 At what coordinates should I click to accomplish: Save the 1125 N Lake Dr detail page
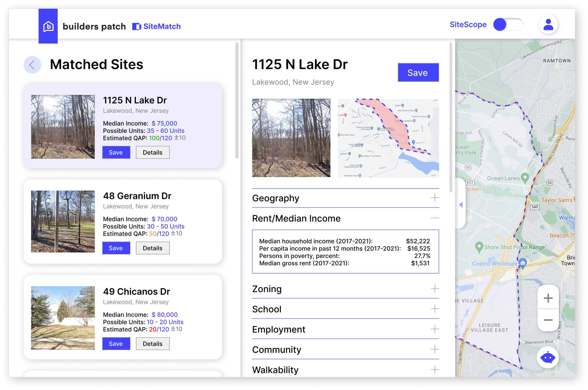[x=418, y=73]
